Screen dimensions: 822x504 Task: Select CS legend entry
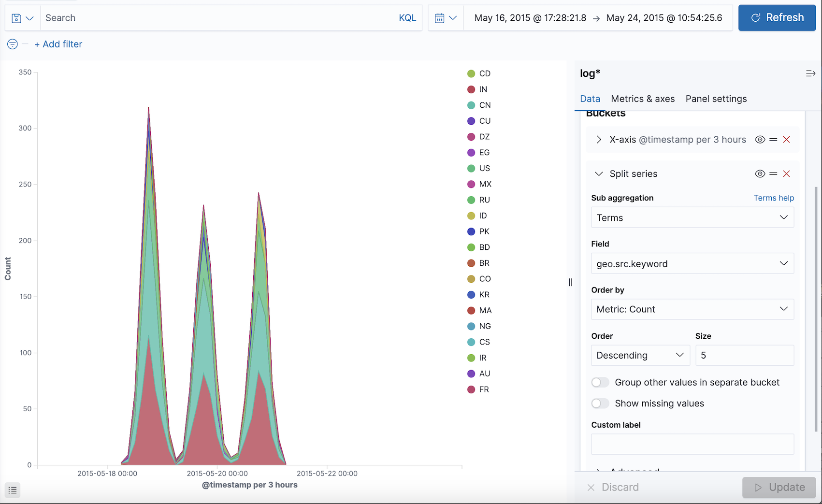click(x=478, y=342)
